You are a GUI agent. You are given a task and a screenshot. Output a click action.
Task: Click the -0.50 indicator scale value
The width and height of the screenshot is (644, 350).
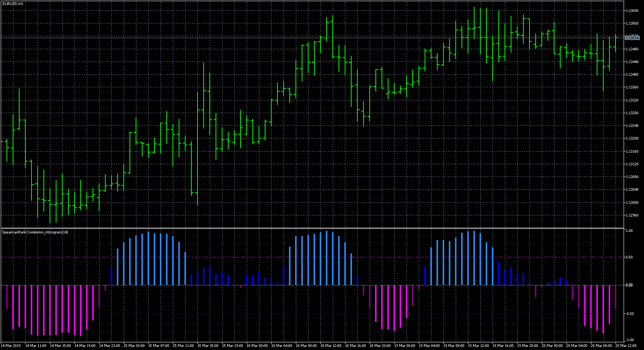[629, 314]
